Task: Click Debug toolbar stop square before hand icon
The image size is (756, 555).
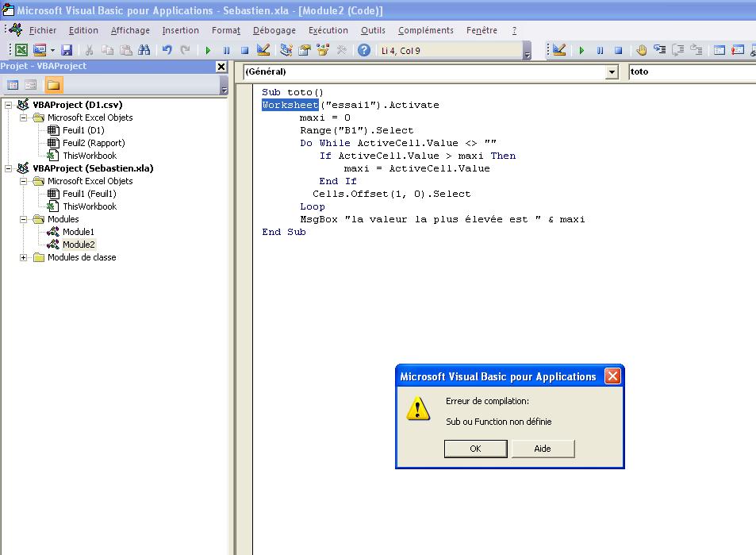Action: pyautogui.click(x=618, y=50)
